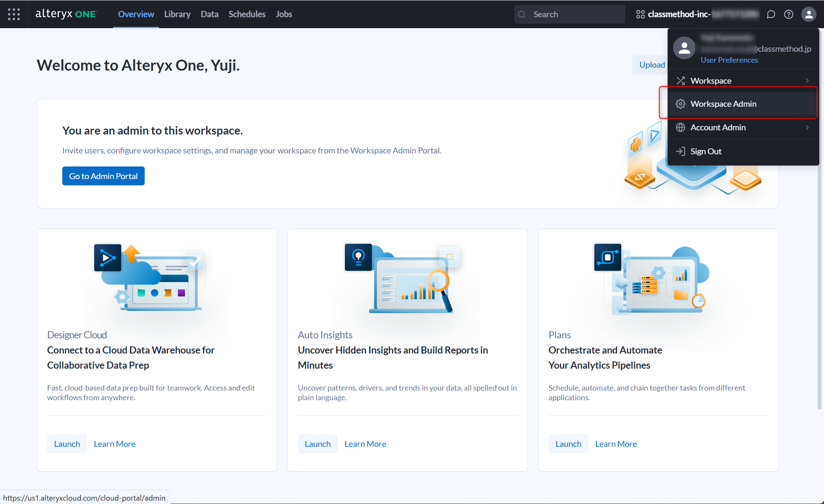Open Learn More for Plans
Image resolution: width=824 pixels, height=504 pixels.
click(616, 444)
